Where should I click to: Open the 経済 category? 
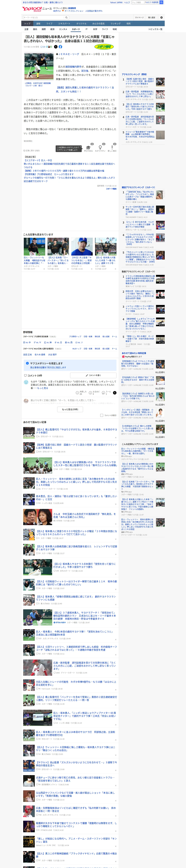coord(52,29)
